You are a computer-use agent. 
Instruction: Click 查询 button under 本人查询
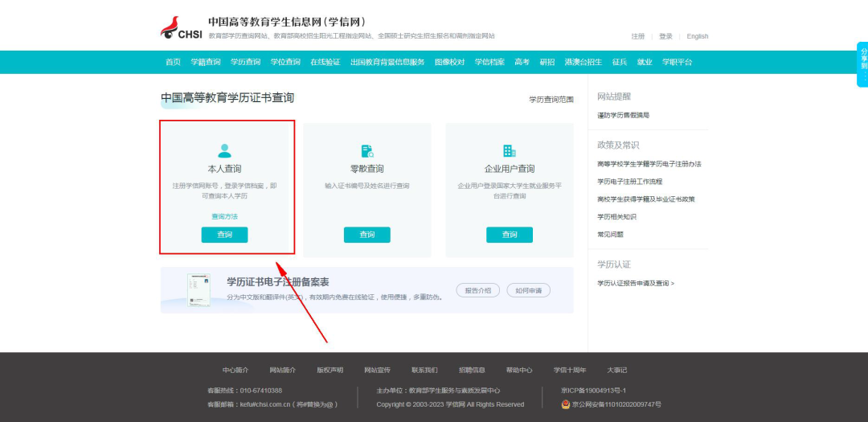coord(224,235)
